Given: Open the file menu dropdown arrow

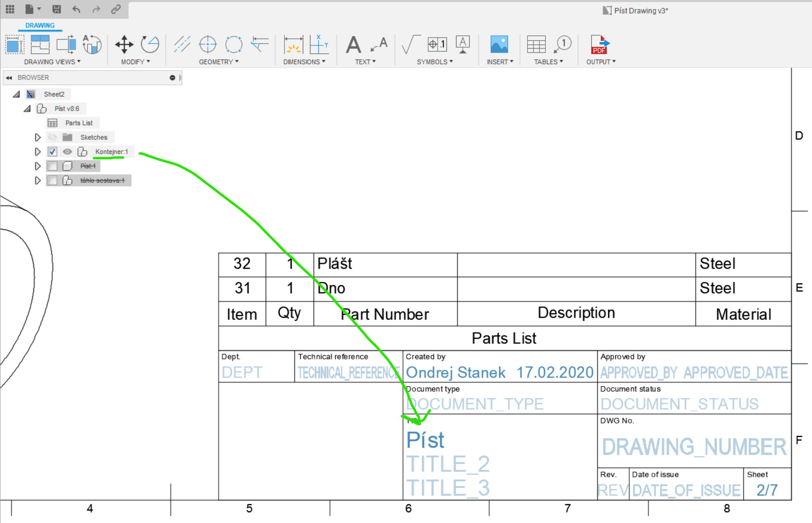Looking at the screenshot, I should (39, 9).
